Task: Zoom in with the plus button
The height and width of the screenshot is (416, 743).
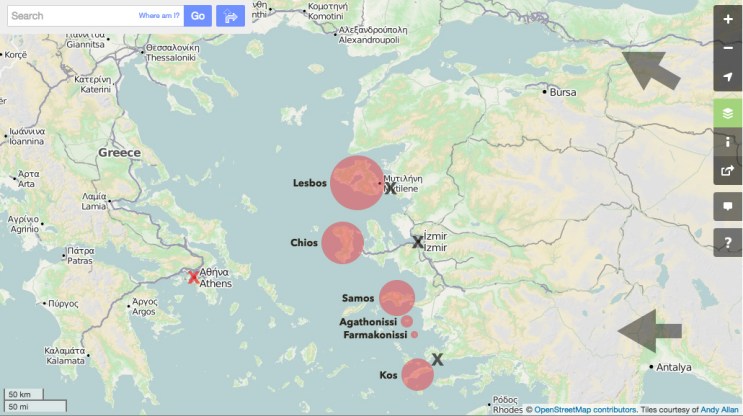Action: [728, 19]
